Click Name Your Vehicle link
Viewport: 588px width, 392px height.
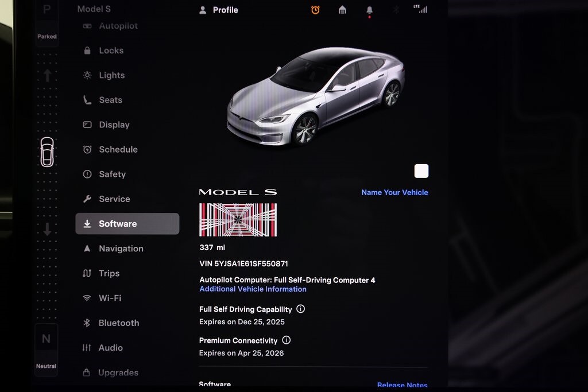coord(394,192)
